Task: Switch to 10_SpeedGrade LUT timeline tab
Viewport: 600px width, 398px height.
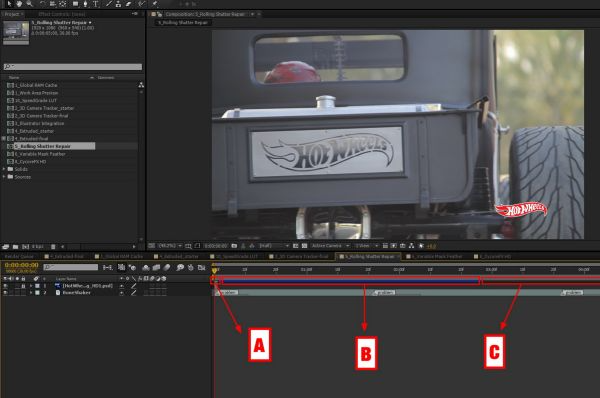Action: [x=234, y=256]
